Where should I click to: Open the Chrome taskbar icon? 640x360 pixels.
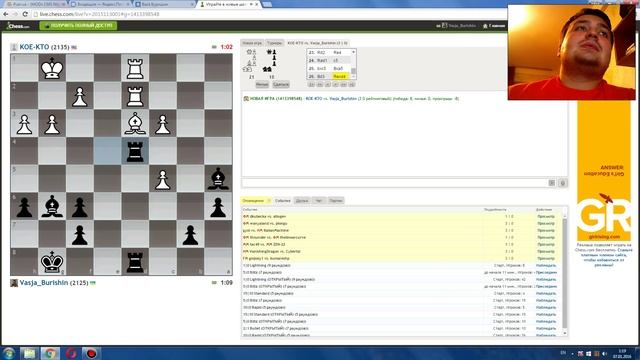[50, 353]
